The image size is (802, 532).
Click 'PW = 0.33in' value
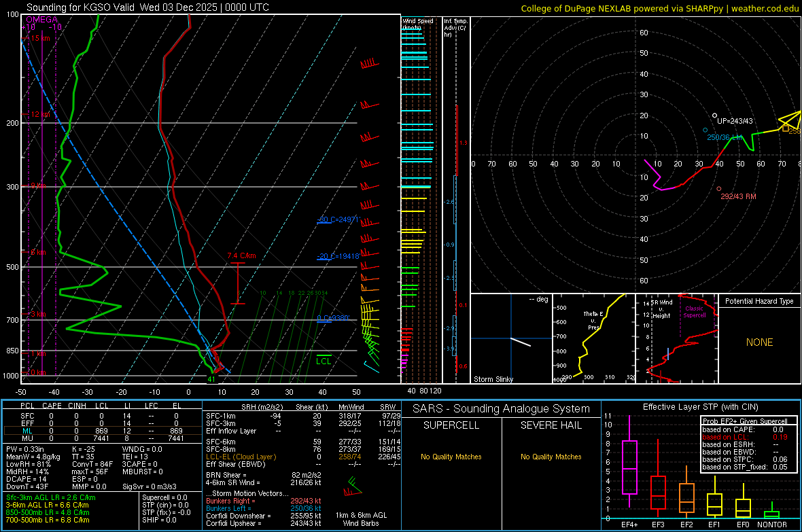[25, 449]
